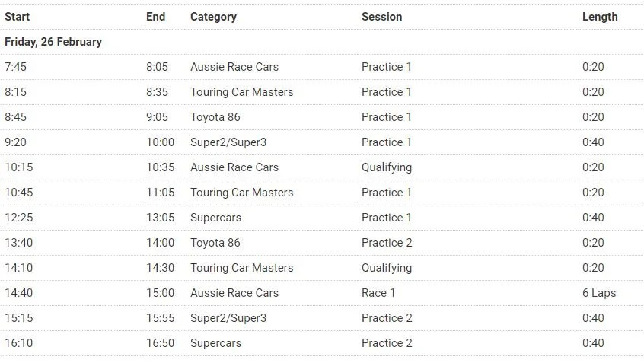Viewport: 644px width, 363px height.
Task: Click the Start column header
Action: (x=18, y=17)
